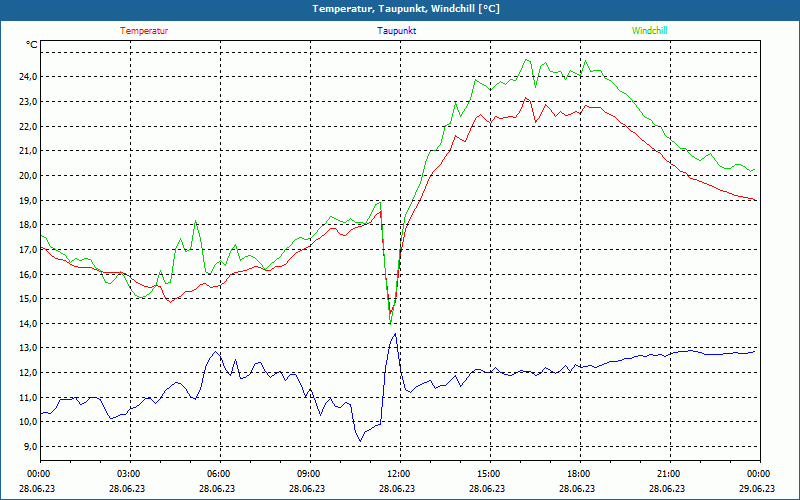
Task: Select the 14,0 y-axis value
Action: tap(29, 323)
